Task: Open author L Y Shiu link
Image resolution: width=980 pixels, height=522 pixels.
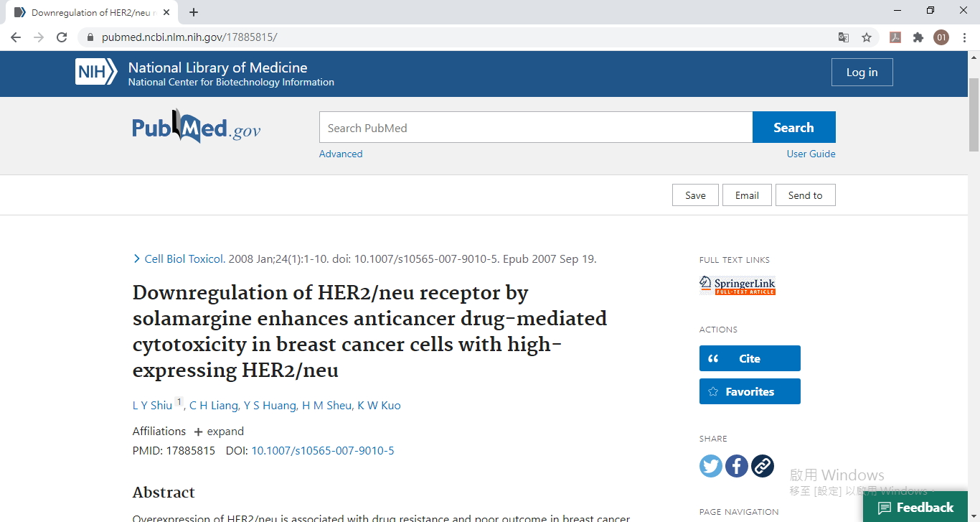Action: 152,406
